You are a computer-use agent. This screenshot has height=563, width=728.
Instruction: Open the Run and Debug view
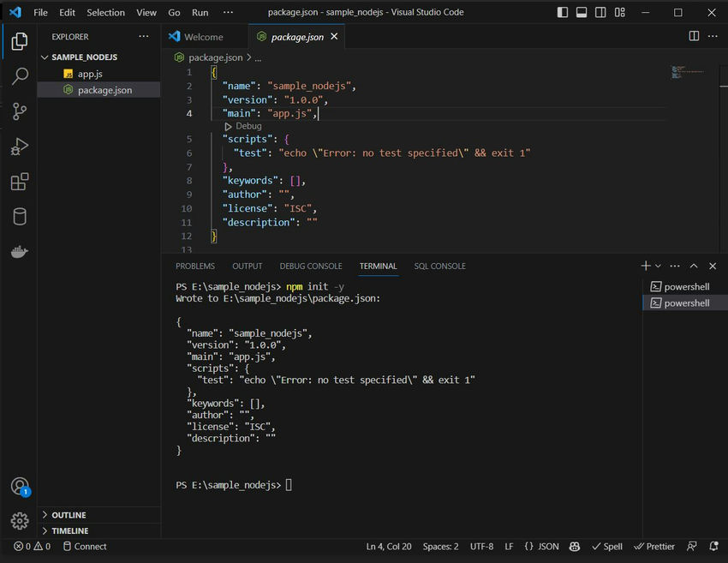[x=20, y=147]
